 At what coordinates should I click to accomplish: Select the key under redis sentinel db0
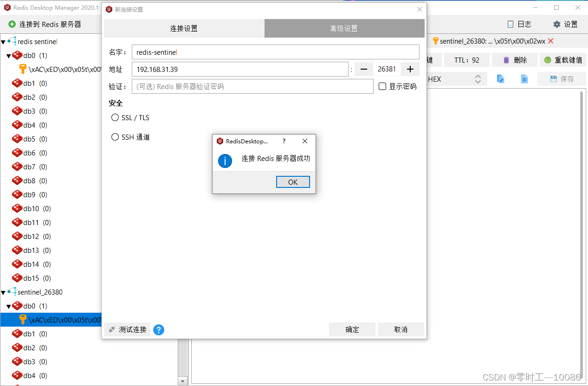click(60, 70)
